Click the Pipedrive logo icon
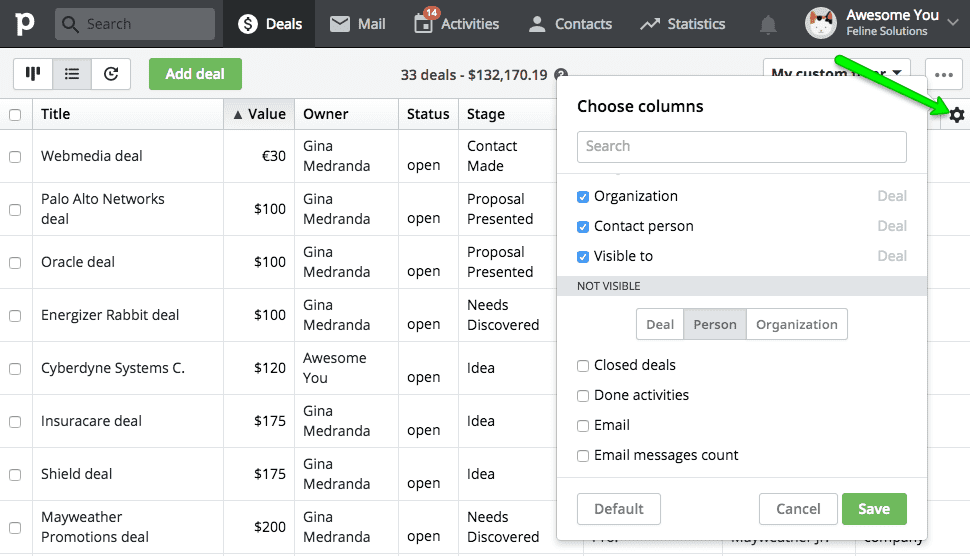 pyautogui.click(x=25, y=24)
